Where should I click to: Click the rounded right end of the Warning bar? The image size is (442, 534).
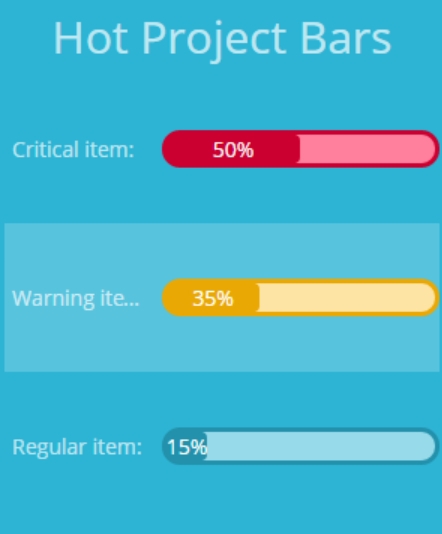coord(430,298)
